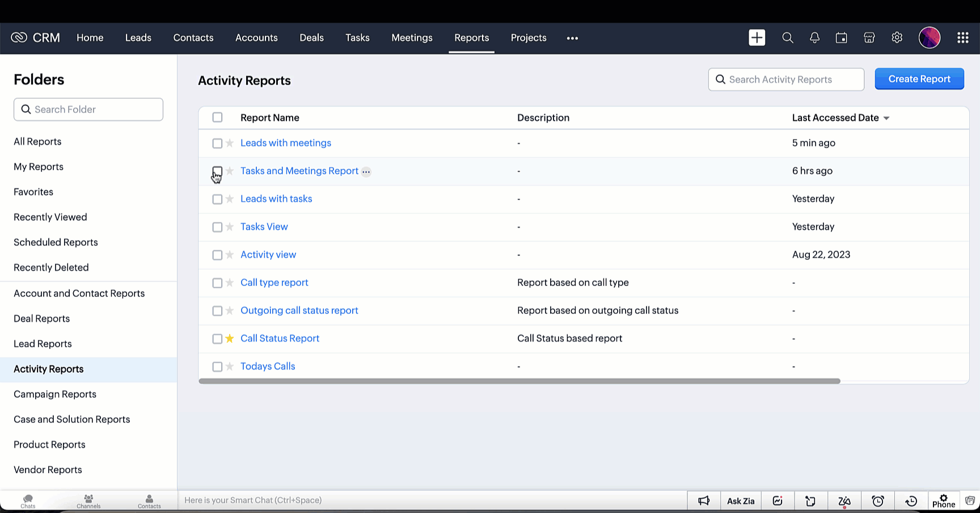Check the Leads with meetings checkbox
This screenshot has height=513, width=980.
click(x=217, y=144)
